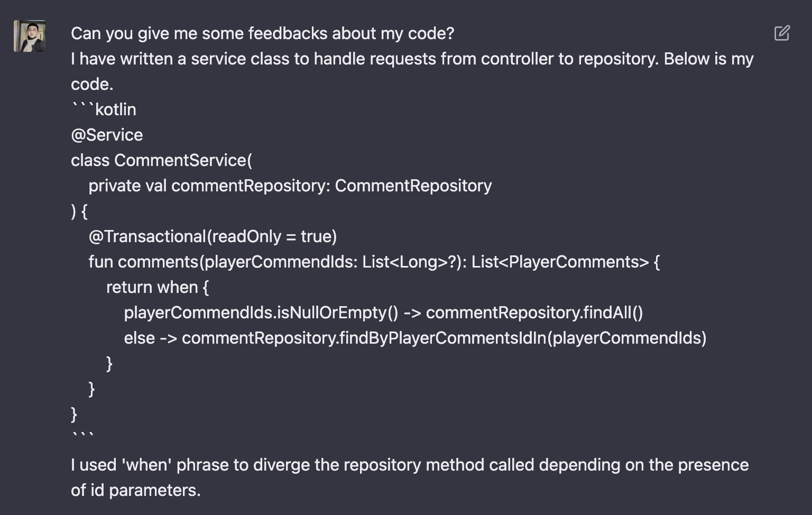Click the '@Service' annotation text
Viewport: 812px width, 515px height.
point(107,135)
